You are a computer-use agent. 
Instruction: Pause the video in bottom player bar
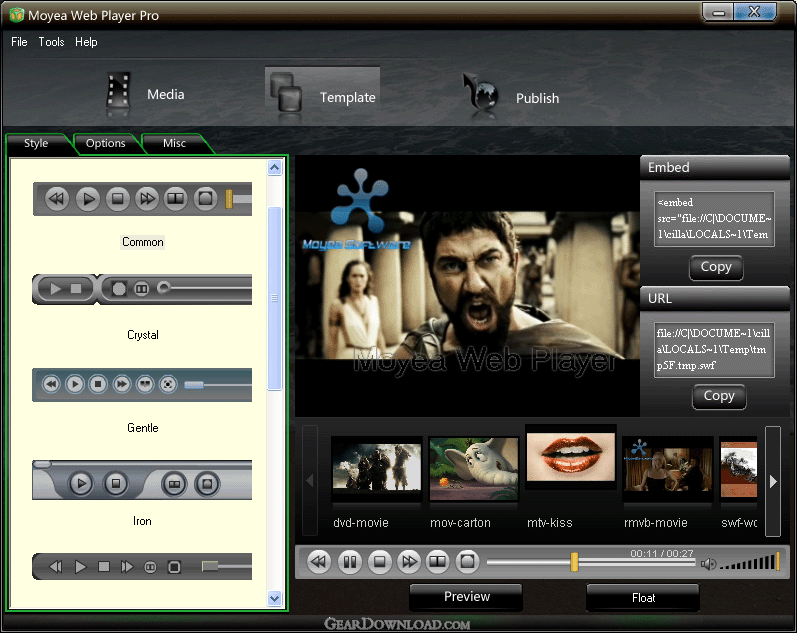pos(349,562)
